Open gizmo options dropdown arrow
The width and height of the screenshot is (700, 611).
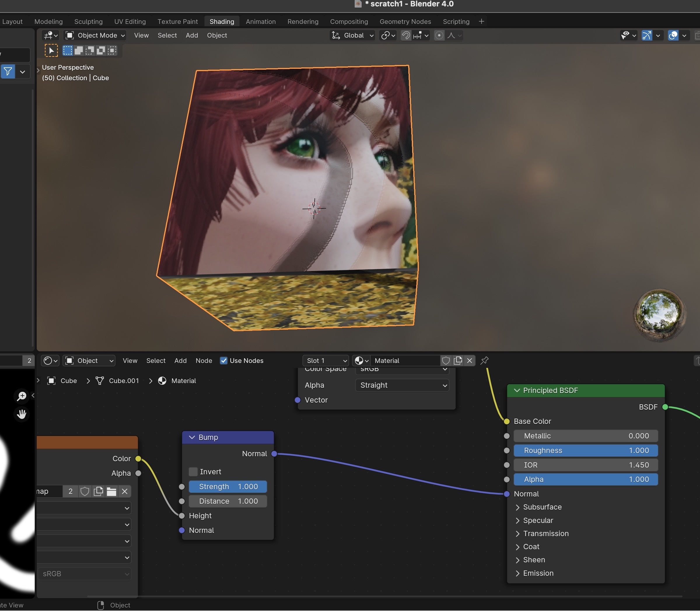(x=658, y=36)
